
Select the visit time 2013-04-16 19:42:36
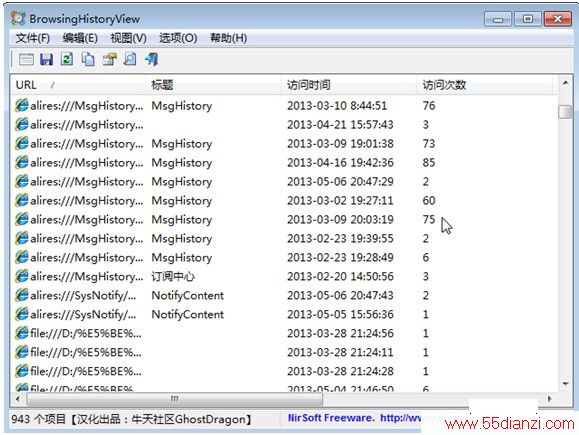pyautogui.click(x=340, y=162)
